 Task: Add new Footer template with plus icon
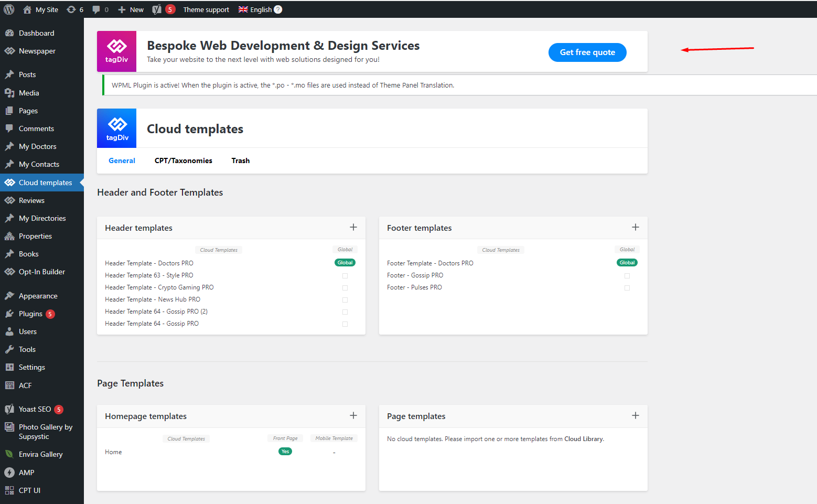636,227
